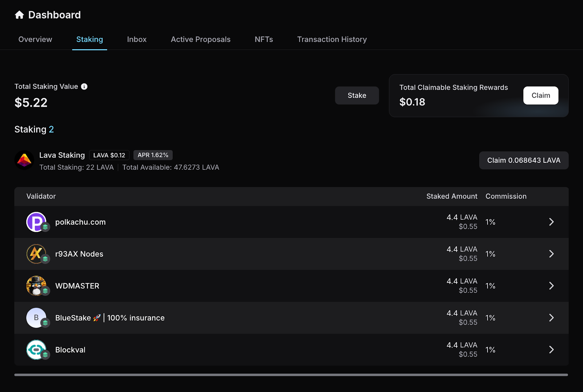Screen dimensions: 583x392
Task: Click the Stake button
Action: (357, 95)
